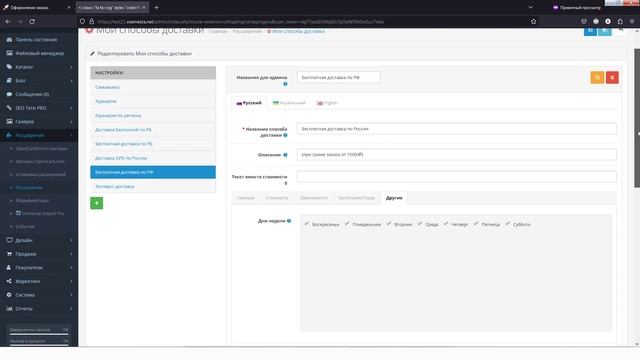Click the orange copy method button
640x360 pixels.
[x=597, y=78]
